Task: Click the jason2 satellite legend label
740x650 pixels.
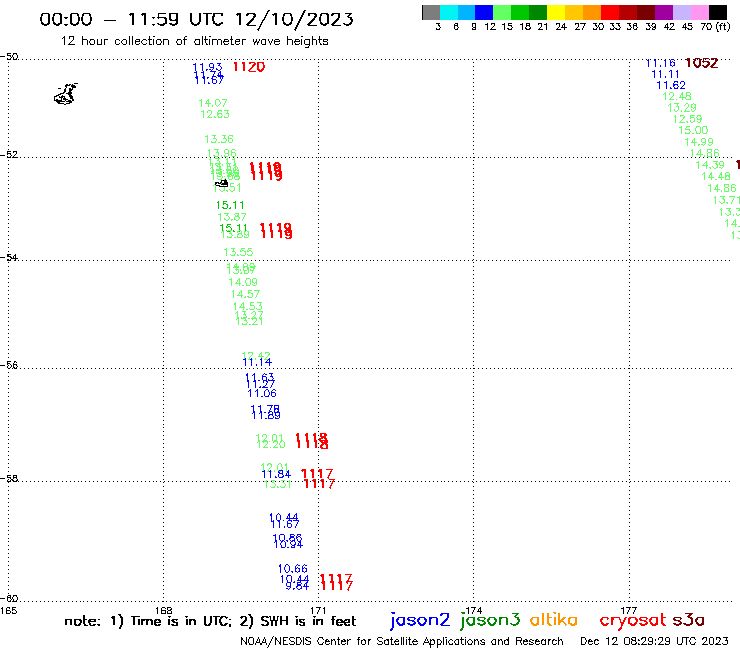Action: (420, 620)
